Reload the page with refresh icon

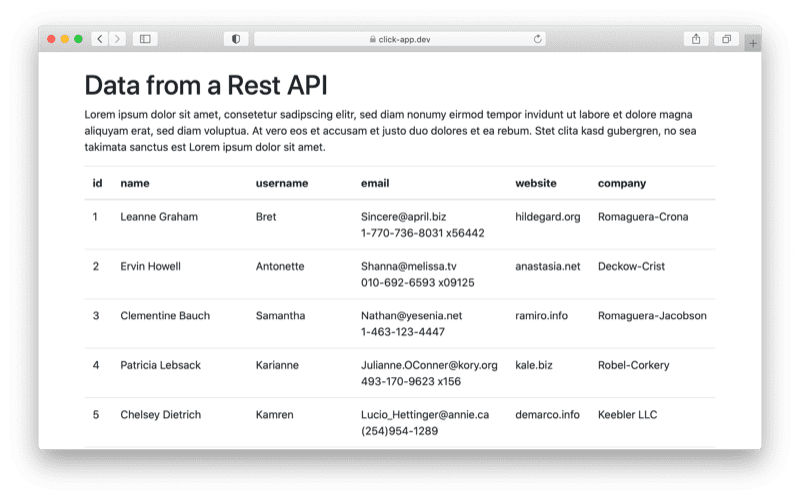(x=537, y=39)
